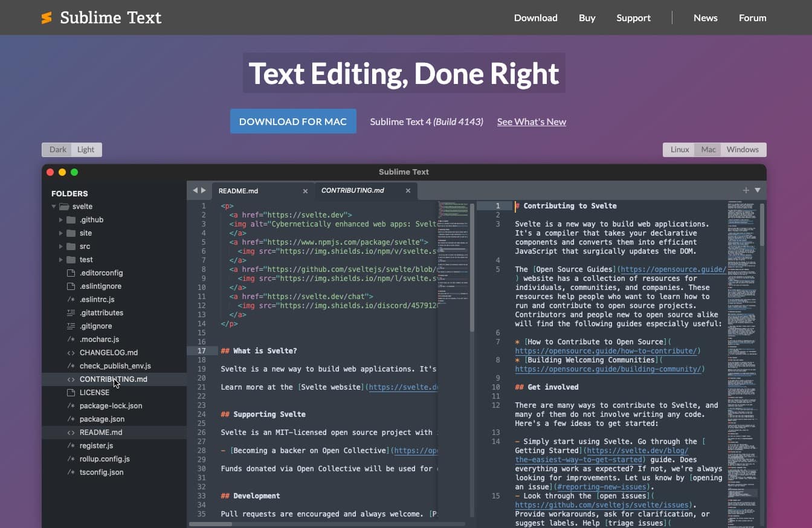Collapse the svelte folder tree
The width and height of the screenshot is (812, 528).
pyautogui.click(x=54, y=206)
